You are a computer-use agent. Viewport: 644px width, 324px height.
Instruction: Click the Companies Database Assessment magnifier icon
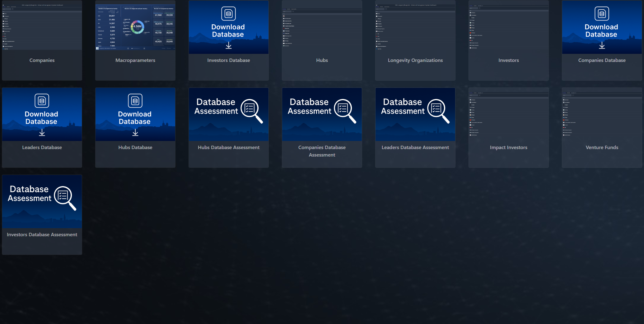pos(345,110)
